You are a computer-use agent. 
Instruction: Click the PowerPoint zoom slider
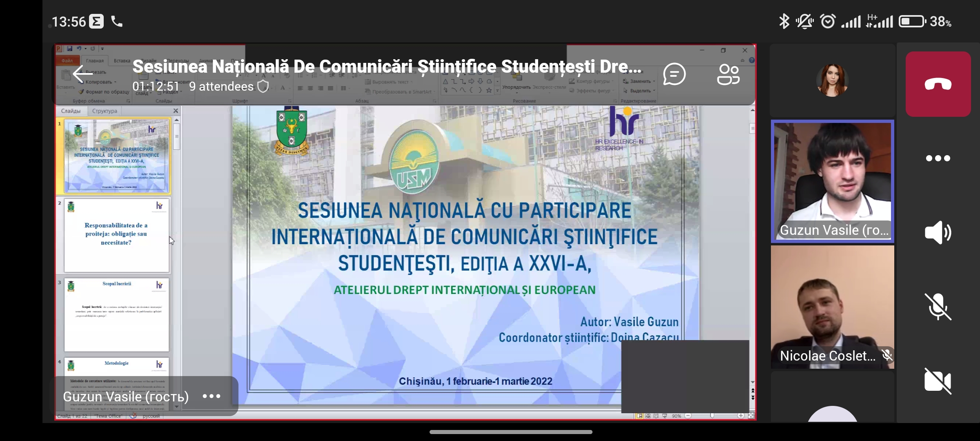pyautogui.click(x=712, y=416)
